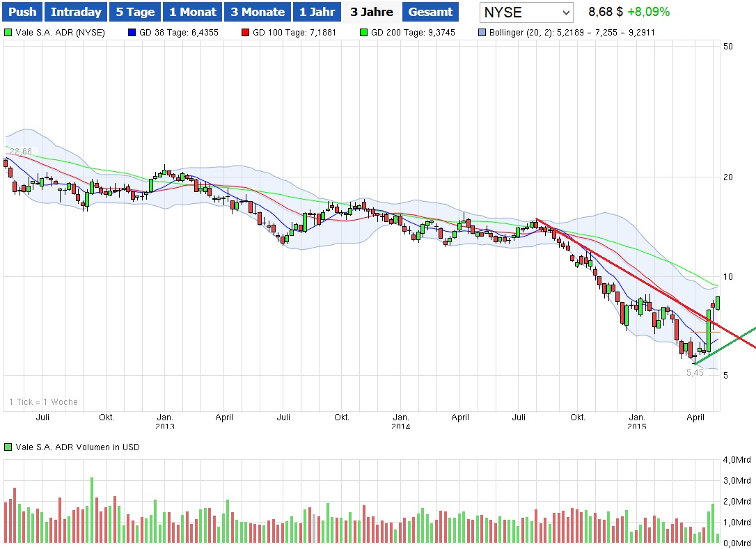Click the red GD 100 Tage legend square

pyautogui.click(x=245, y=33)
